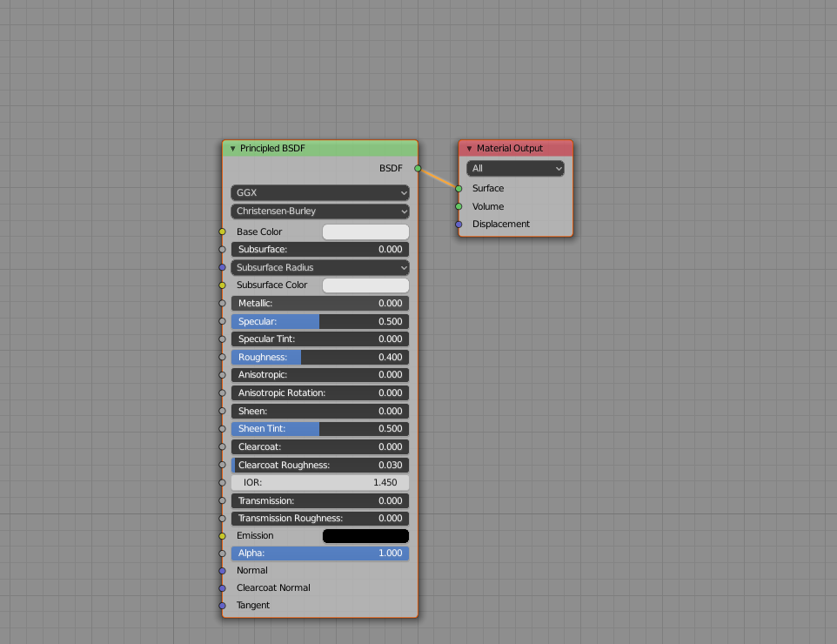Click the IOR input socket
The height and width of the screenshot is (644, 837).
tap(222, 483)
